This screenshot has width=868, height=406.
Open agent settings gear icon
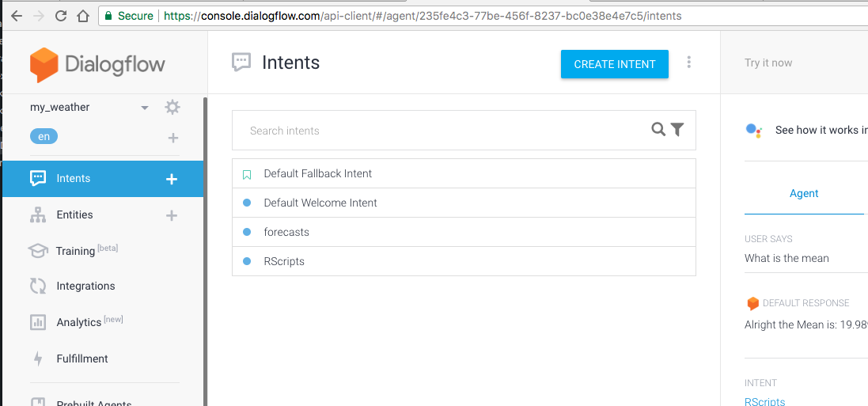tap(172, 108)
